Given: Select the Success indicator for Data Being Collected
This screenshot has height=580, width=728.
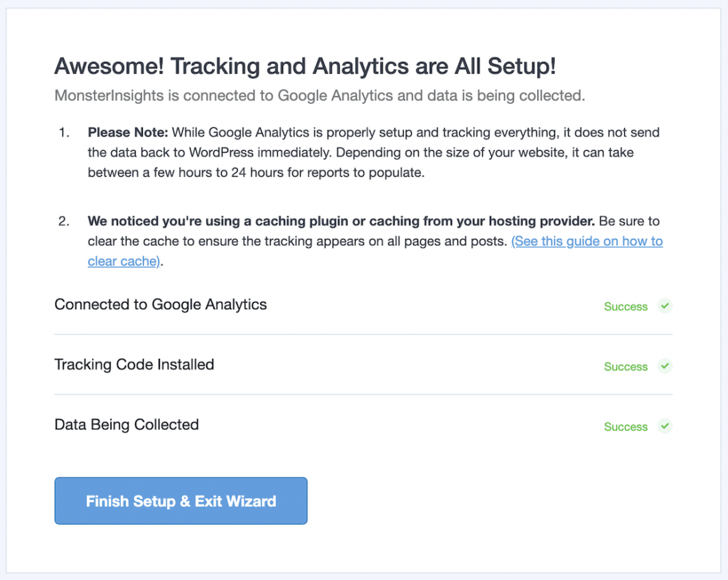Looking at the screenshot, I should click(x=626, y=426).
